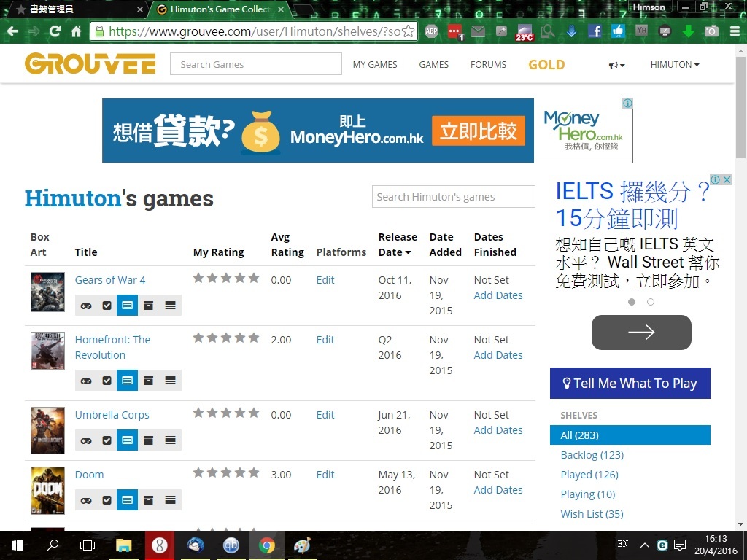Image resolution: width=747 pixels, height=560 pixels.
Task: Open the lines menu icon under Doom
Action: pos(170,500)
